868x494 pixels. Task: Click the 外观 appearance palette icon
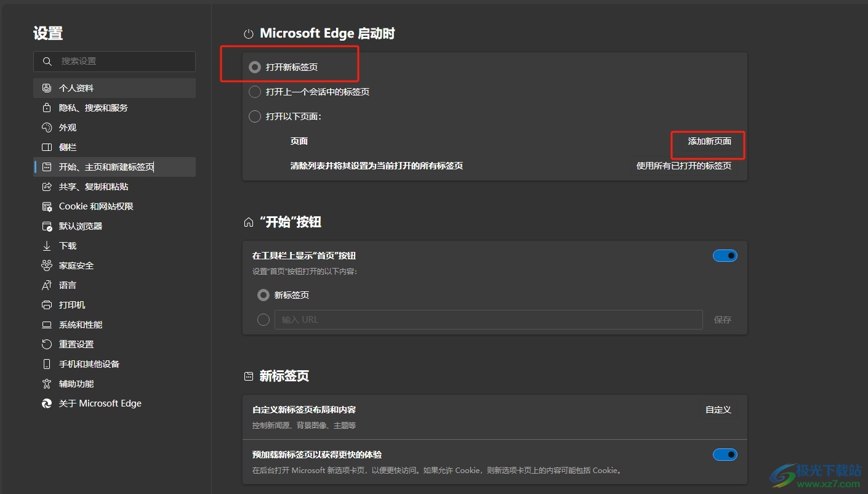pos(47,128)
